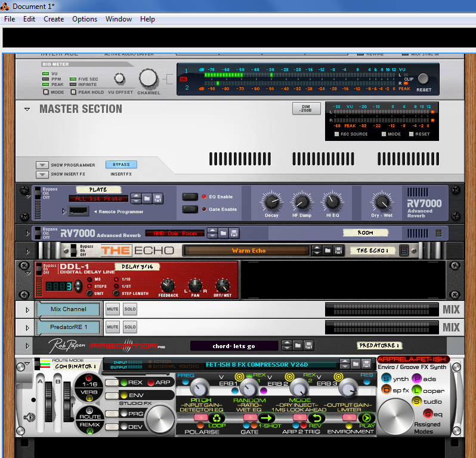Click the Master Section BYPASS button
The width and height of the screenshot is (476, 458).
coord(121,164)
